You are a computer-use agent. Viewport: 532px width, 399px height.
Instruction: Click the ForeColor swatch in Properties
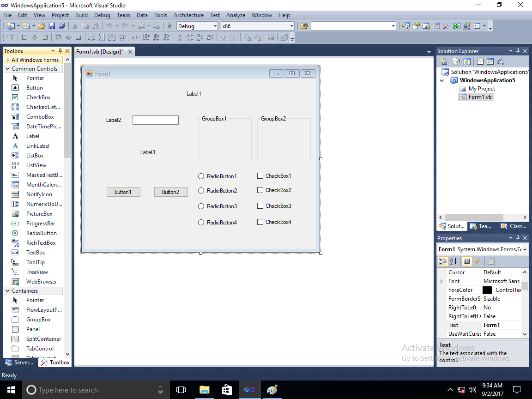[x=487, y=290]
